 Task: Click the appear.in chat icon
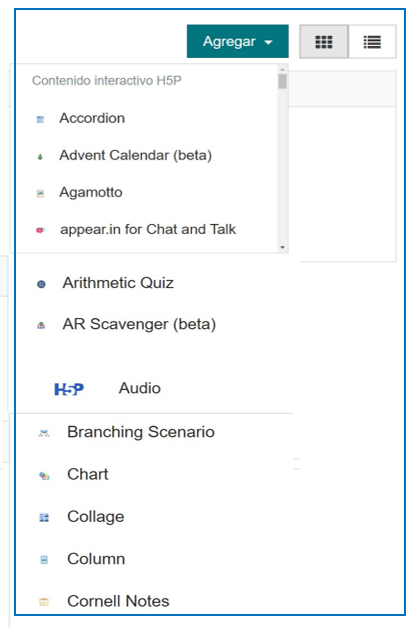pos(40,230)
